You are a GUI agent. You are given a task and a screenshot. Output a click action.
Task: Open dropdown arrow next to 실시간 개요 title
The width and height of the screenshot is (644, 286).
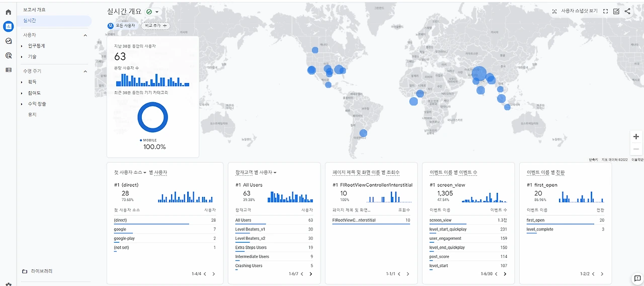tap(157, 12)
